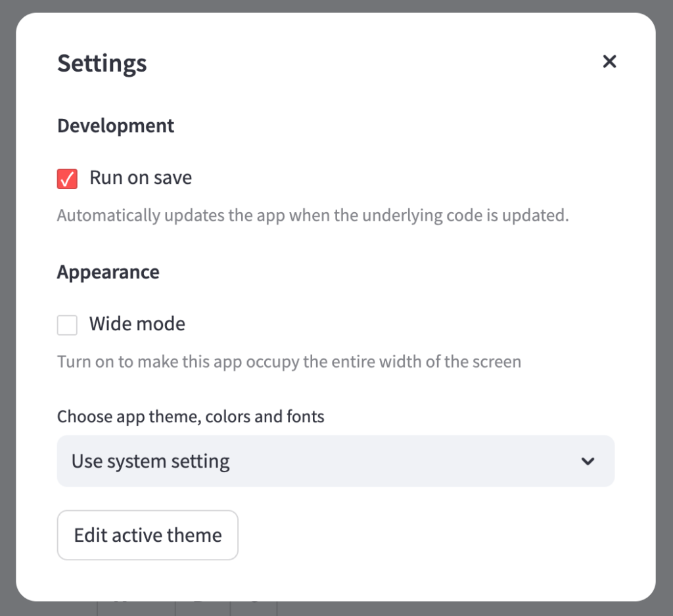Click the Choose app theme, colors and fonts label
Image resolution: width=673 pixels, height=616 pixels.
click(191, 416)
